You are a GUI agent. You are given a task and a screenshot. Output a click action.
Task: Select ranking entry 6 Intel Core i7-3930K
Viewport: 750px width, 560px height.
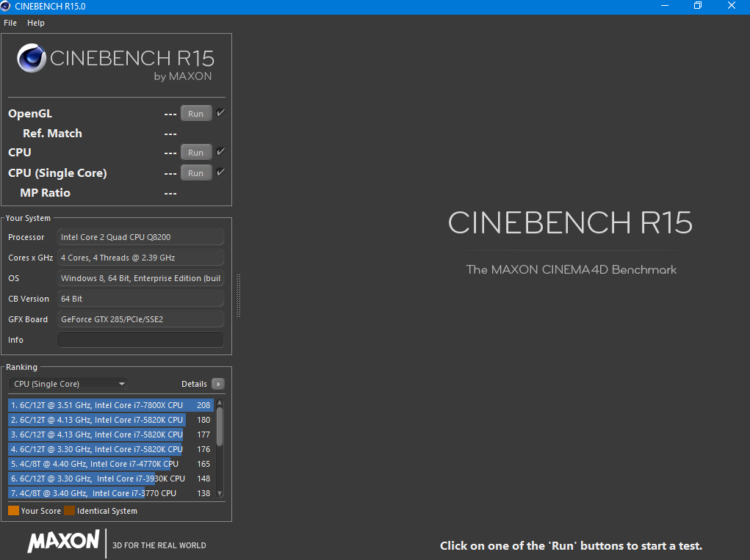click(x=111, y=479)
